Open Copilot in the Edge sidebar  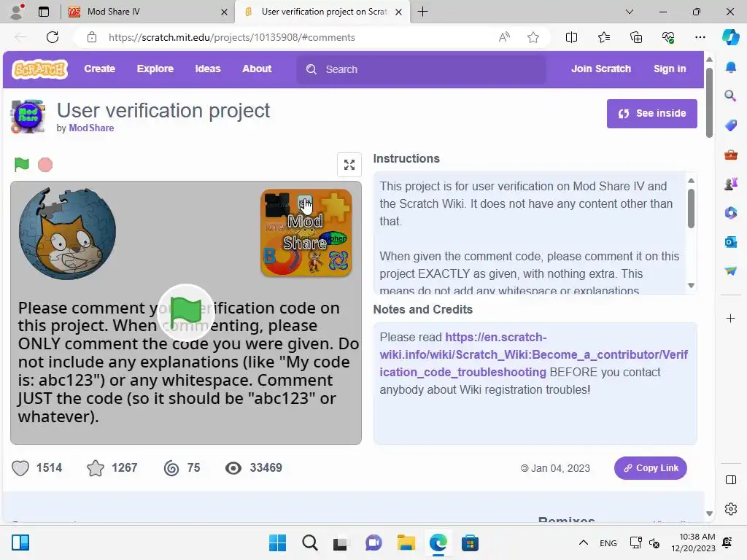[x=730, y=37]
